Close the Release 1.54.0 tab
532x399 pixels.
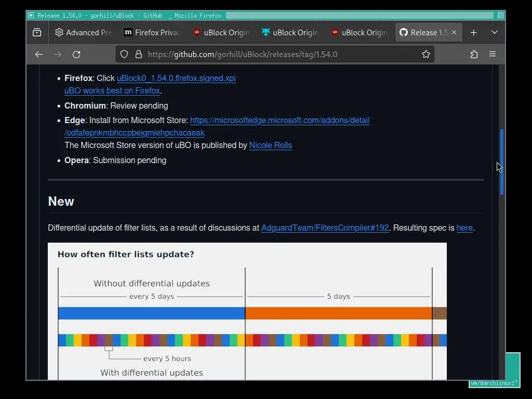[454, 32]
